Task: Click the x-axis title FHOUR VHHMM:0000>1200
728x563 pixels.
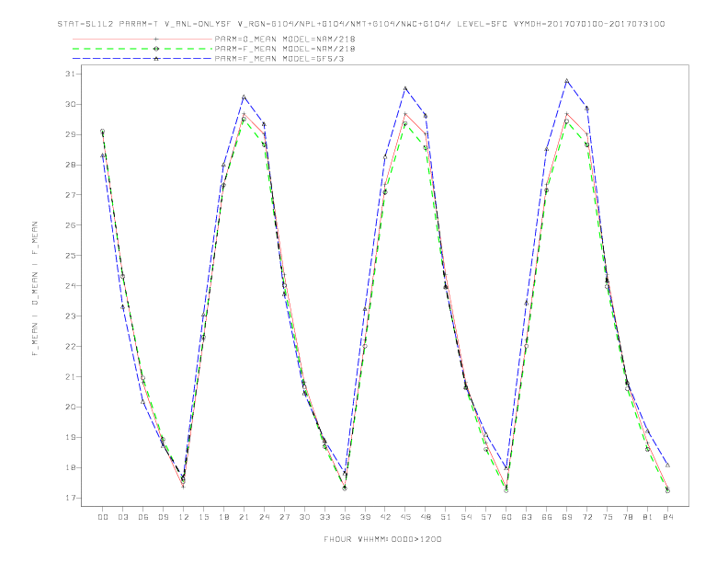Action: [382, 539]
